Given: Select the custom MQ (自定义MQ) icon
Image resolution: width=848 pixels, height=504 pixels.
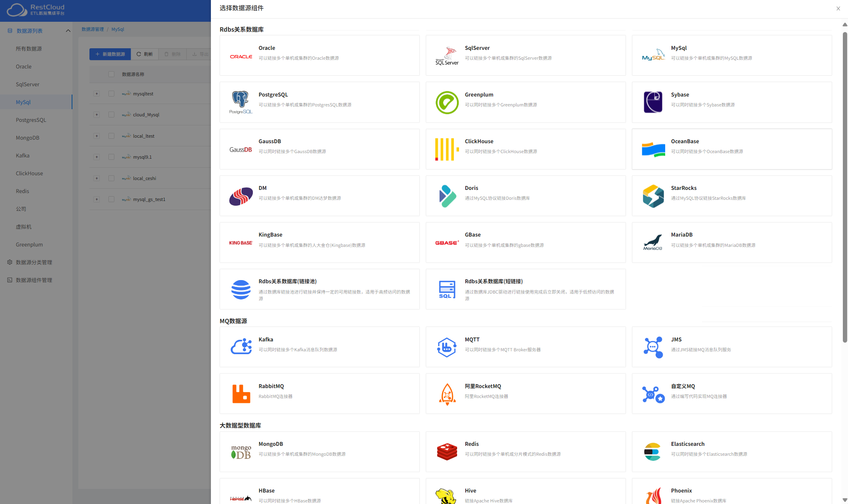Looking at the screenshot, I should tap(653, 394).
